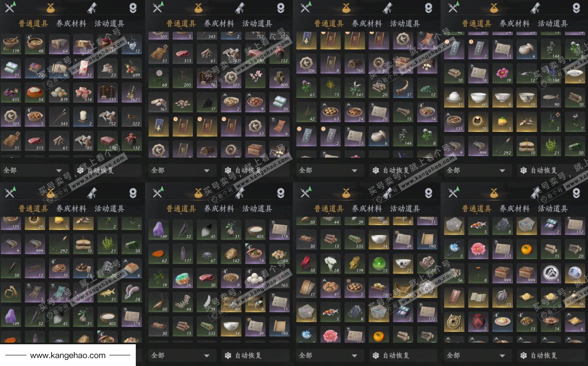The width and height of the screenshot is (588, 366).
Task: Open the 全部 dropdown in the top-left panel
Action: [x=34, y=170]
